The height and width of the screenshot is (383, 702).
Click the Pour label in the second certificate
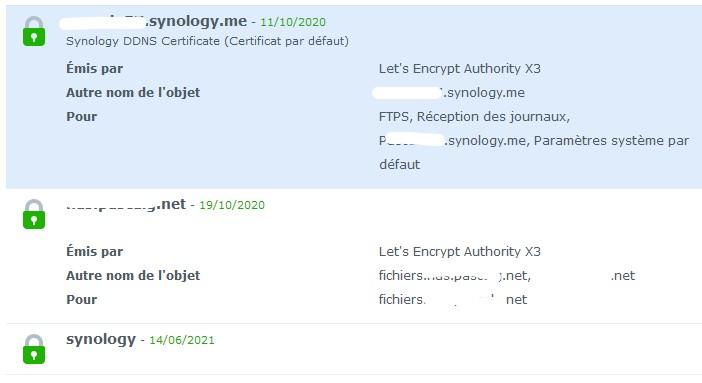coord(81,300)
